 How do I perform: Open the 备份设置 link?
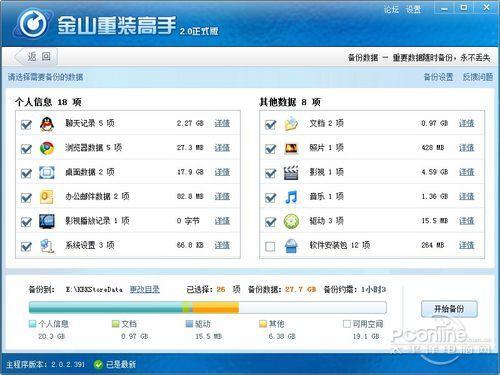pyautogui.click(x=438, y=77)
